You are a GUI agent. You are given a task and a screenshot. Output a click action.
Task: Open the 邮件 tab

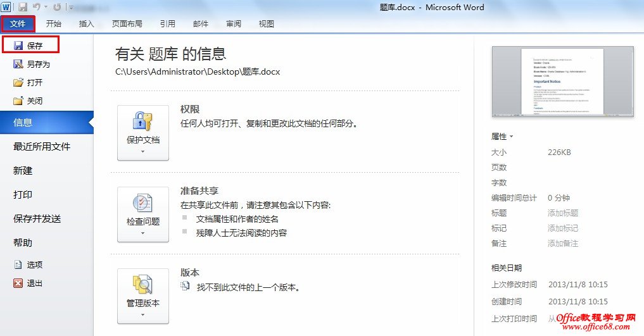(x=201, y=24)
